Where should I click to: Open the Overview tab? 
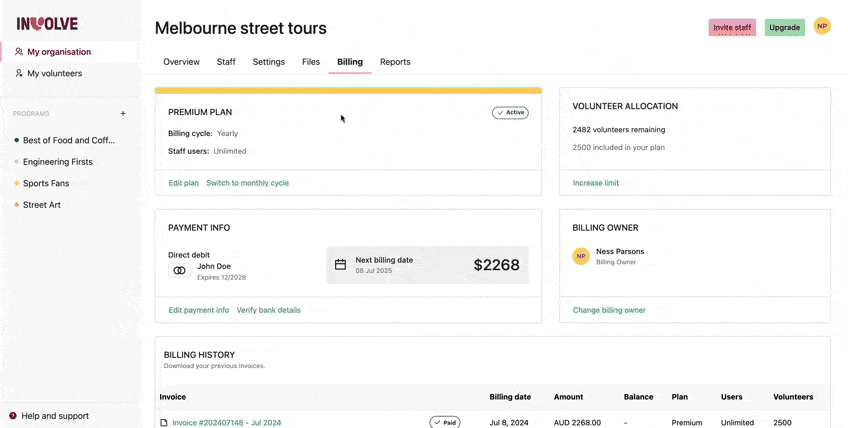click(x=181, y=62)
